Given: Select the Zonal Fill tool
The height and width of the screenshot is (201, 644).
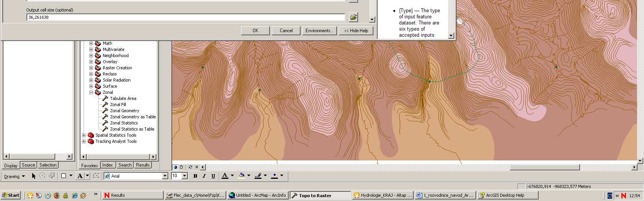Looking at the screenshot, I should 118,105.
